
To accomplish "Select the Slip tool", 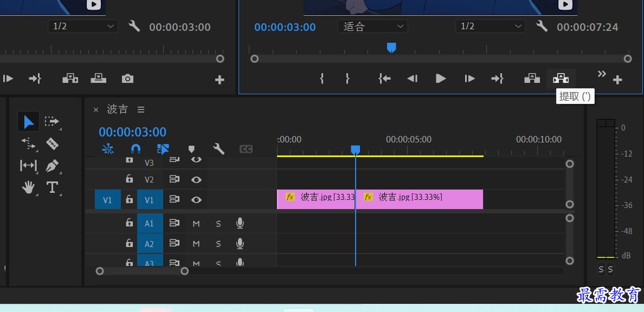I will click(28, 165).
